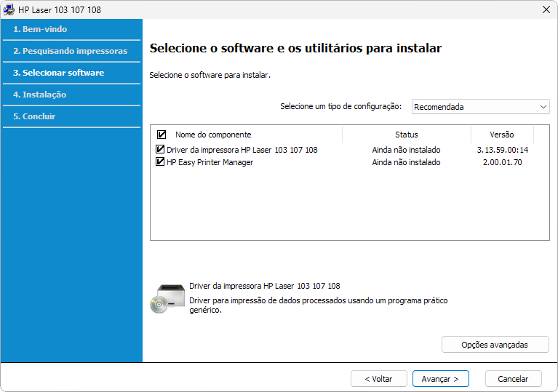Go to step 2. Pesquisando impressoras
The height and width of the screenshot is (392, 558).
[x=70, y=51]
